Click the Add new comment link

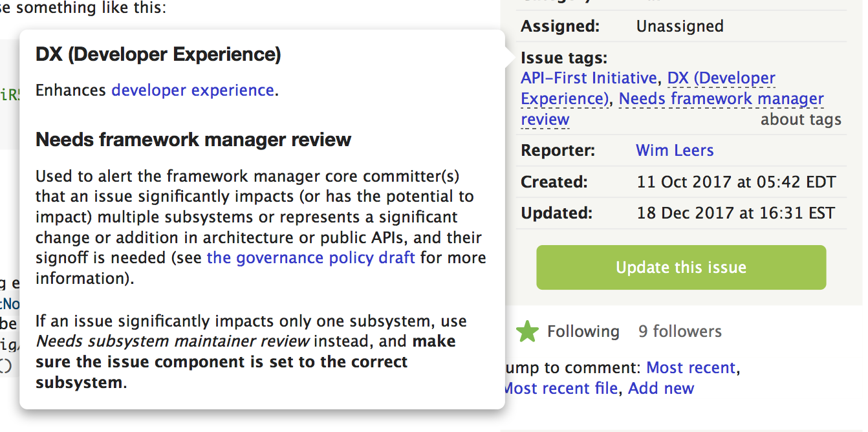[x=661, y=389]
